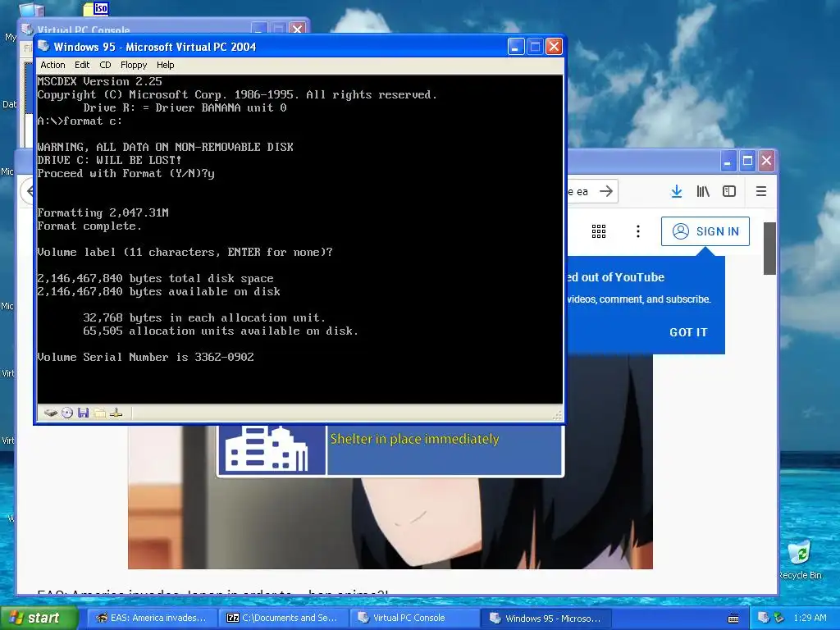Click the shared folders status icon in Virtual PC
The image size is (840, 630).
[99, 413]
